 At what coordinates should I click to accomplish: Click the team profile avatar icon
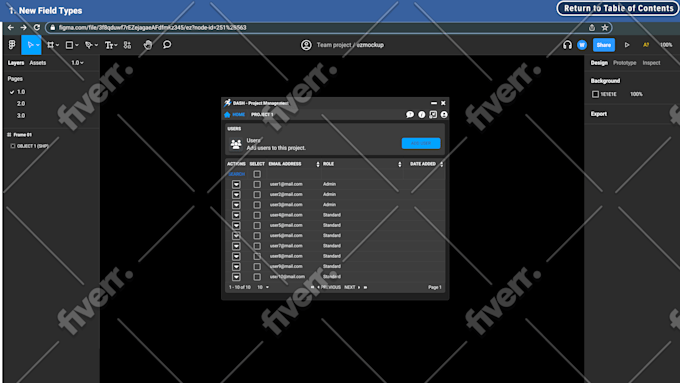306,45
